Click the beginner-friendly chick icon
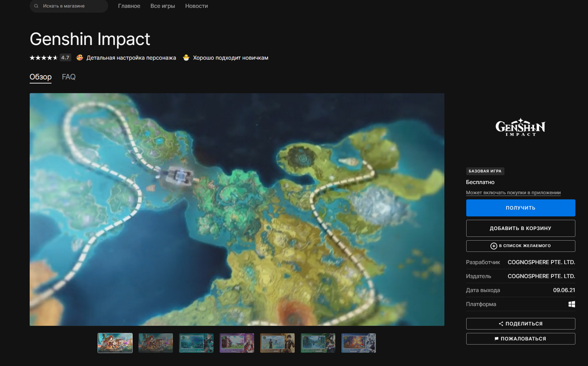 click(x=186, y=58)
